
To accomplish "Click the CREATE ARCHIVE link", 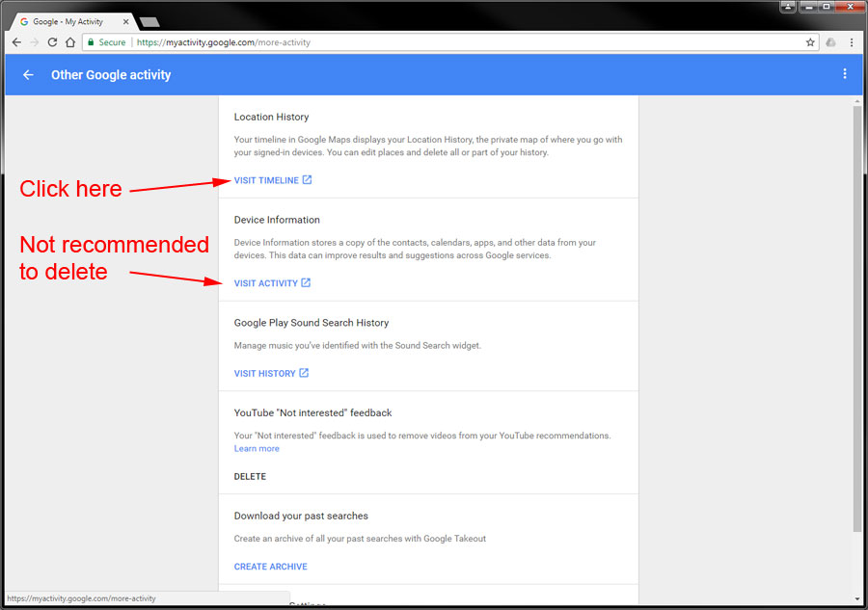I will (271, 567).
